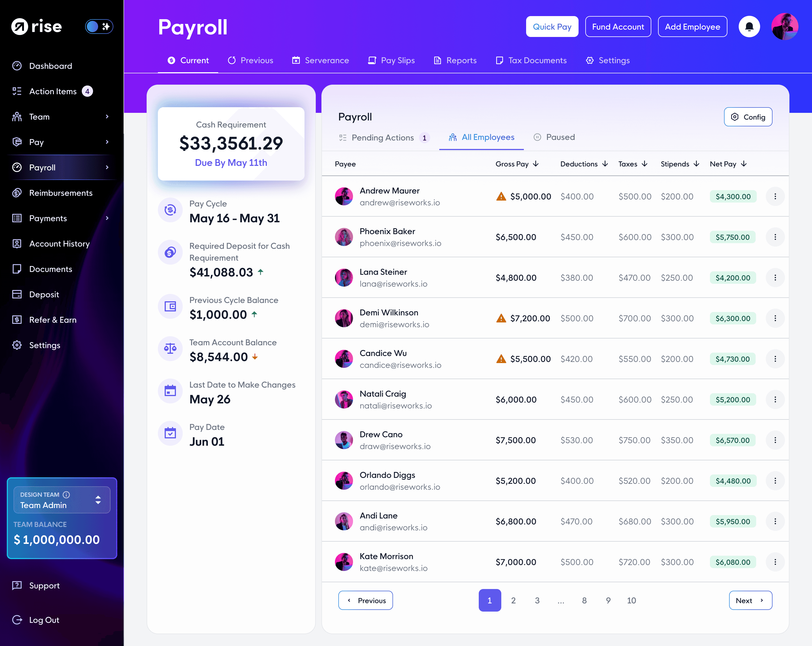
Task: Click the rise logo
Action: click(37, 27)
